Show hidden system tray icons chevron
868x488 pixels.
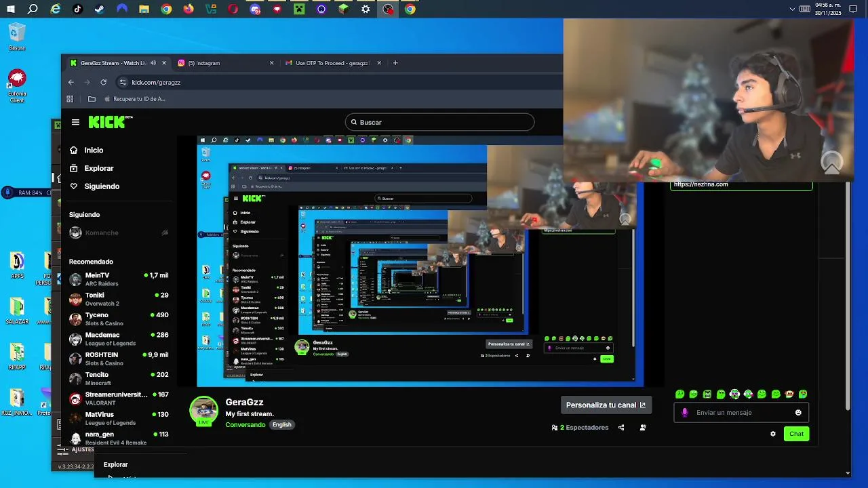[792, 9]
